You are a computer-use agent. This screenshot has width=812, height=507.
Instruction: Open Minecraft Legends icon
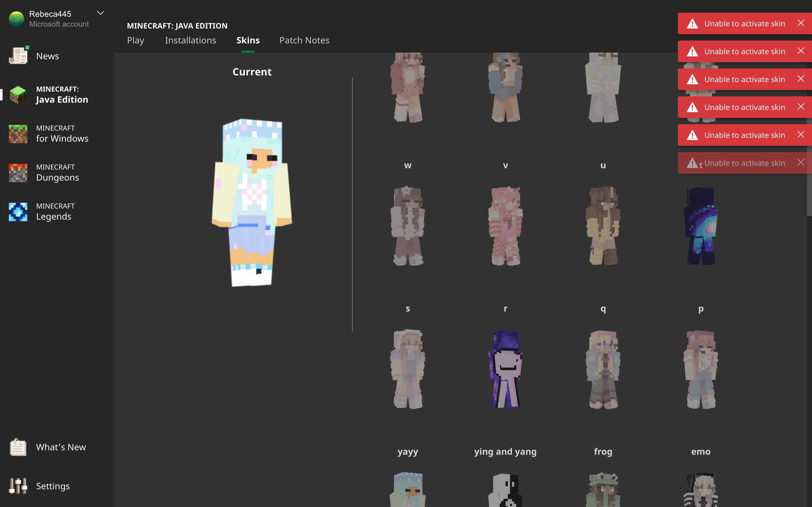18,212
